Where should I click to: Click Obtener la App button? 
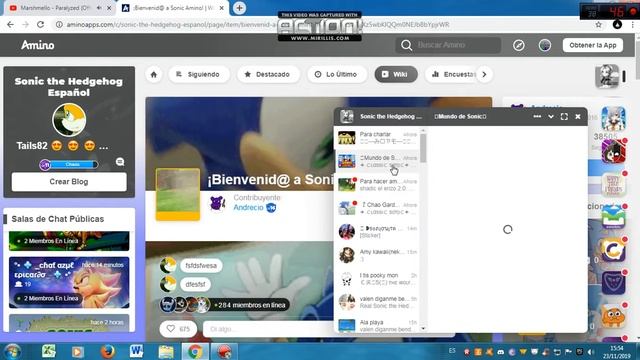pyautogui.click(x=593, y=45)
